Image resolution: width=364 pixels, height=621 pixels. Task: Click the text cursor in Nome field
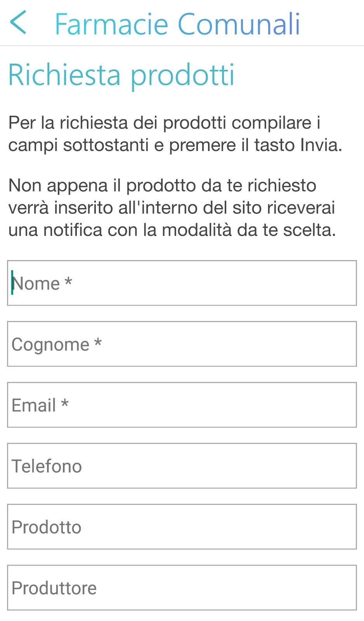[x=12, y=283]
